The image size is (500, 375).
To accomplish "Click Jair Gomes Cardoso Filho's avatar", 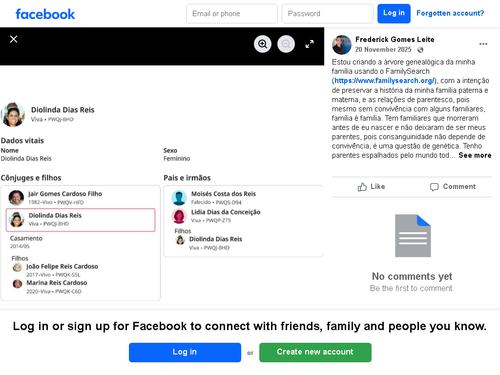I will [x=16, y=198].
